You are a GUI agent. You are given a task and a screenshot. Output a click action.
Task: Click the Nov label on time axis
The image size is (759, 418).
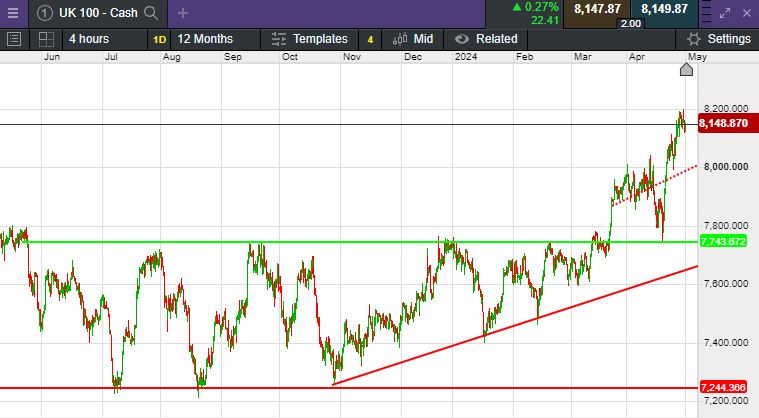pos(352,57)
